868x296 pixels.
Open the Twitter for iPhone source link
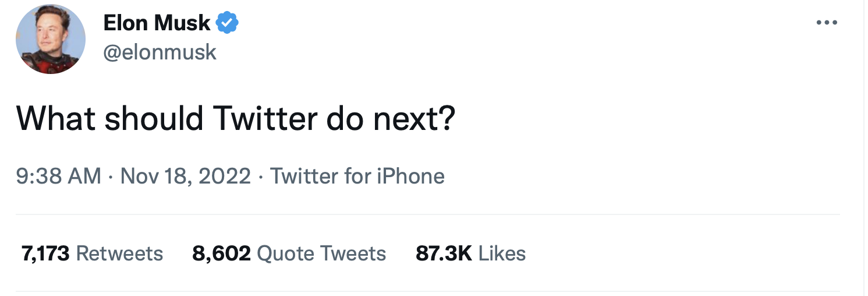pyautogui.click(x=357, y=176)
